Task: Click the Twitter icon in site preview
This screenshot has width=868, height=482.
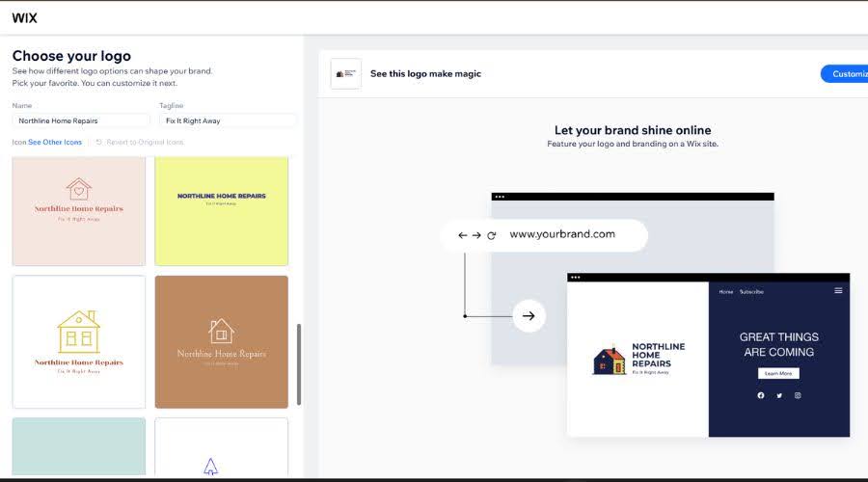Action: click(x=779, y=395)
